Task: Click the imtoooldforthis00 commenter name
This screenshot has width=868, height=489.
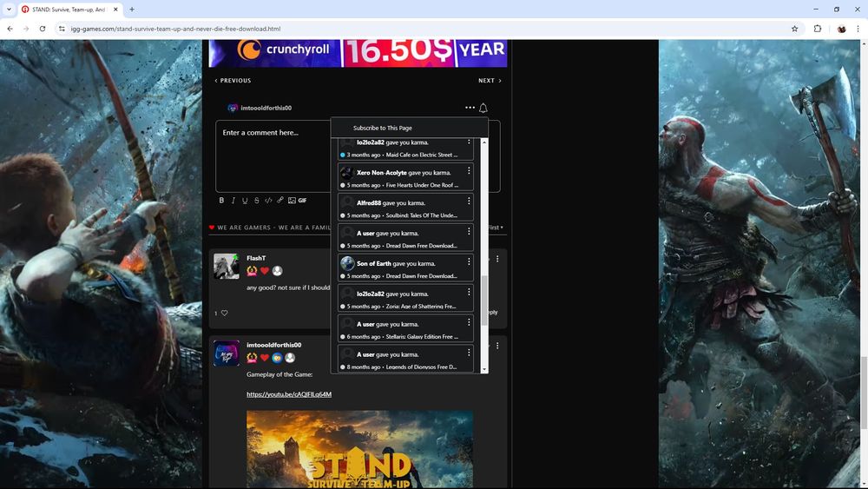Action: tap(274, 345)
